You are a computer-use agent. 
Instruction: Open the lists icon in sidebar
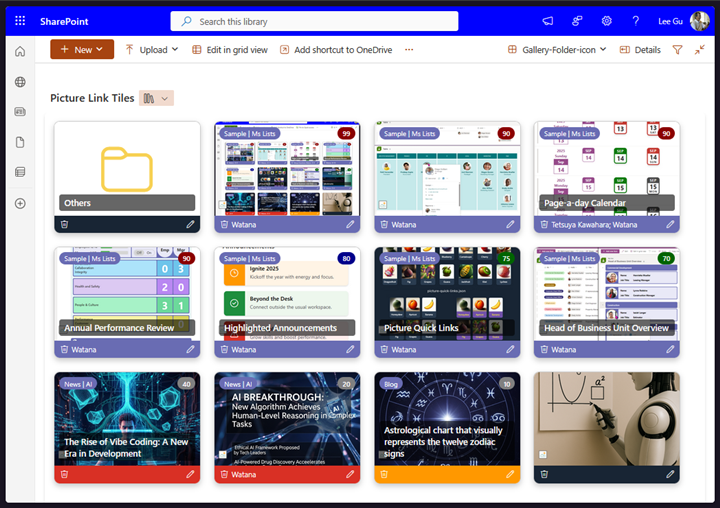20,172
